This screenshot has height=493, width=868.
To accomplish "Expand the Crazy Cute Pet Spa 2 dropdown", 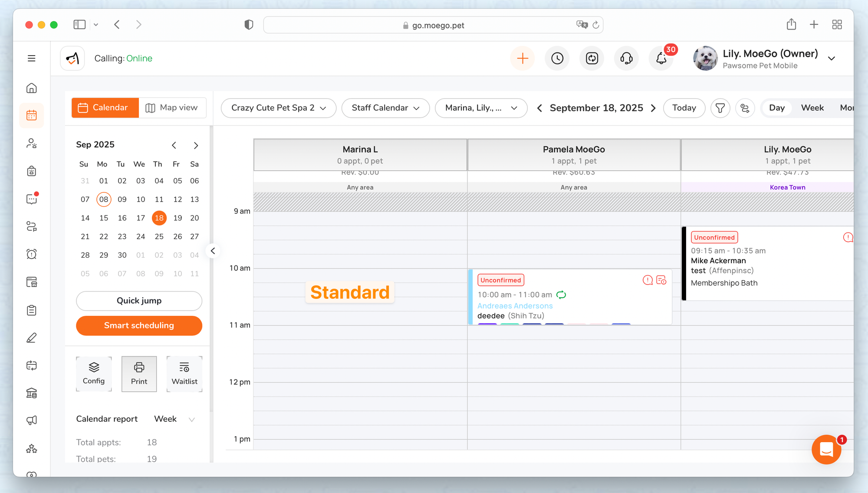I will [x=278, y=108].
